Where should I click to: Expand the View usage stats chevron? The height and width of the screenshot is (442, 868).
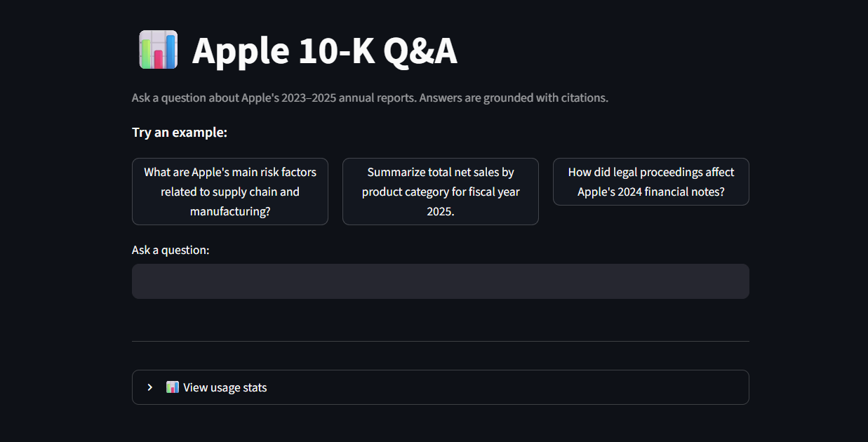pos(150,387)
